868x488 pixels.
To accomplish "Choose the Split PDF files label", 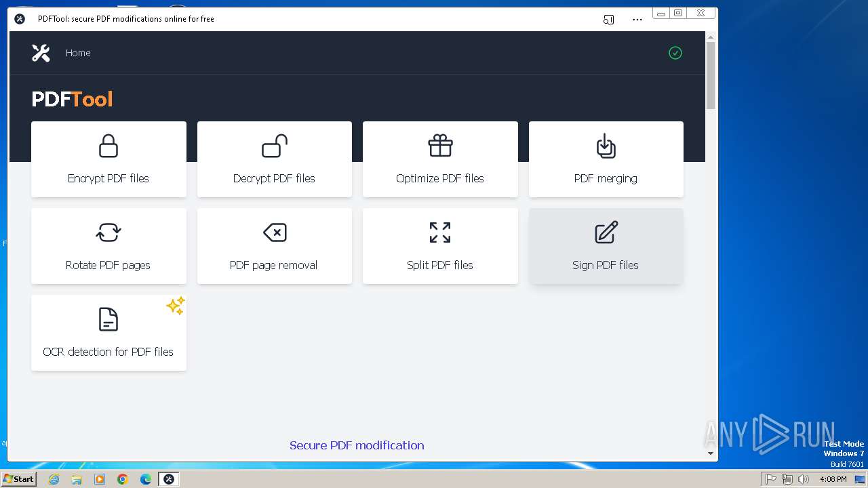I will tap(440, 265).
